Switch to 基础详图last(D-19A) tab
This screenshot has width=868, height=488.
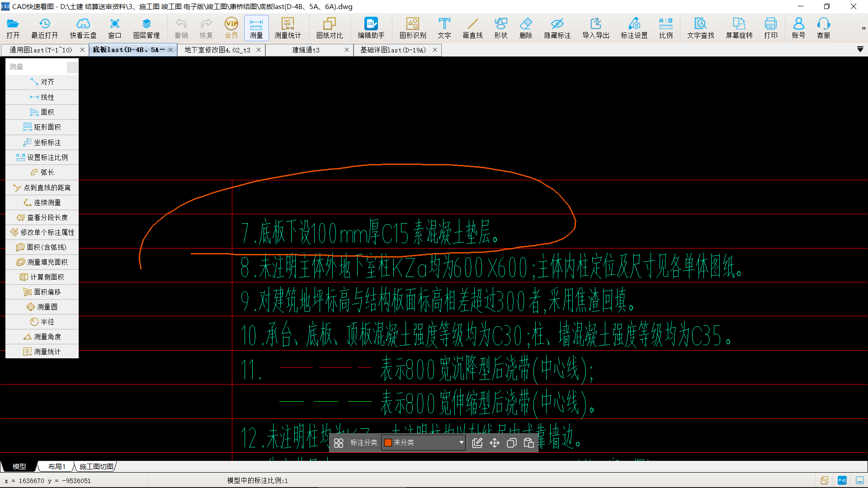pyautogui.click(x=393, y=50)
